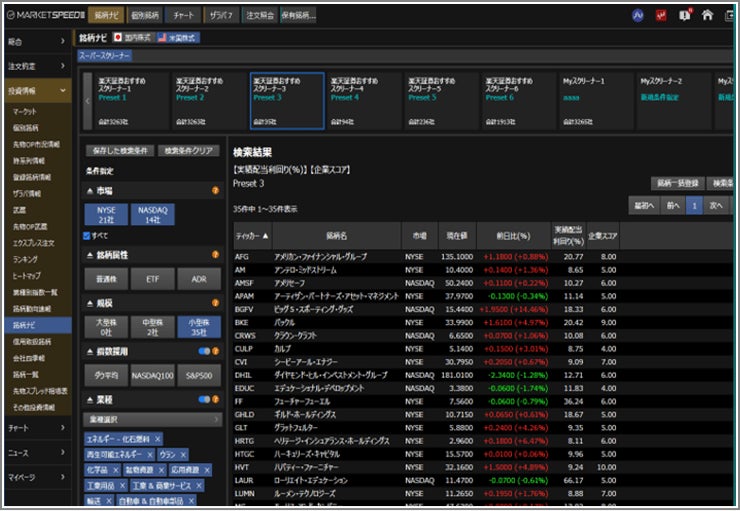Click the home icon in top bar
Image resolution: width=740 pixels, height=511 pixels.
[x=708, y=15]
